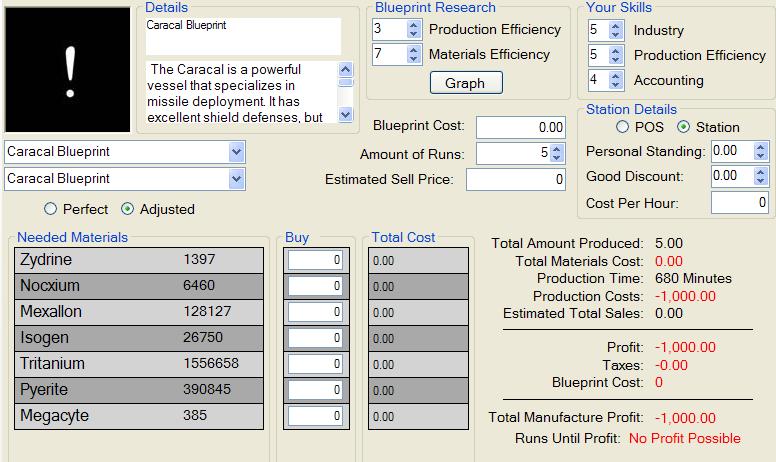Viewport: 776px width, 462px height.
Task: Click the Isogen buy price field
Action: 315,338
